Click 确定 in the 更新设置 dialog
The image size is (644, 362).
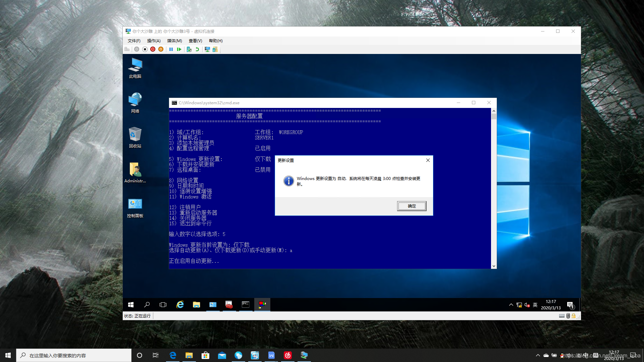pyautogui.click(x=412, y=206)
